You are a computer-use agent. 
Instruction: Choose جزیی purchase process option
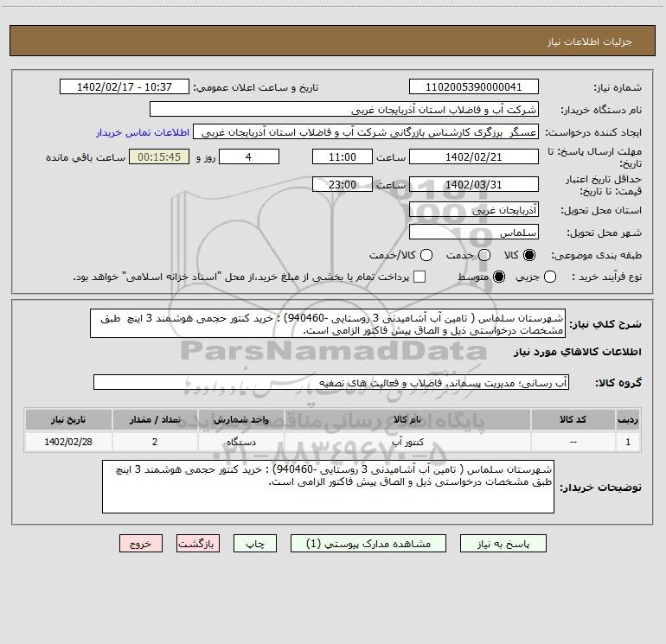coord(550,277)
